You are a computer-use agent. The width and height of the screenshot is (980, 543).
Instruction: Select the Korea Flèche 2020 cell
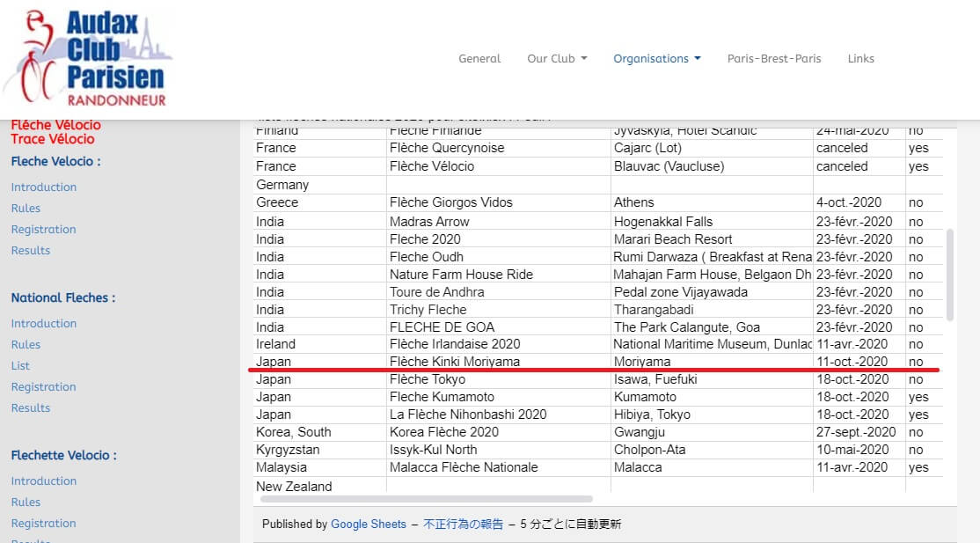[499, 431]
